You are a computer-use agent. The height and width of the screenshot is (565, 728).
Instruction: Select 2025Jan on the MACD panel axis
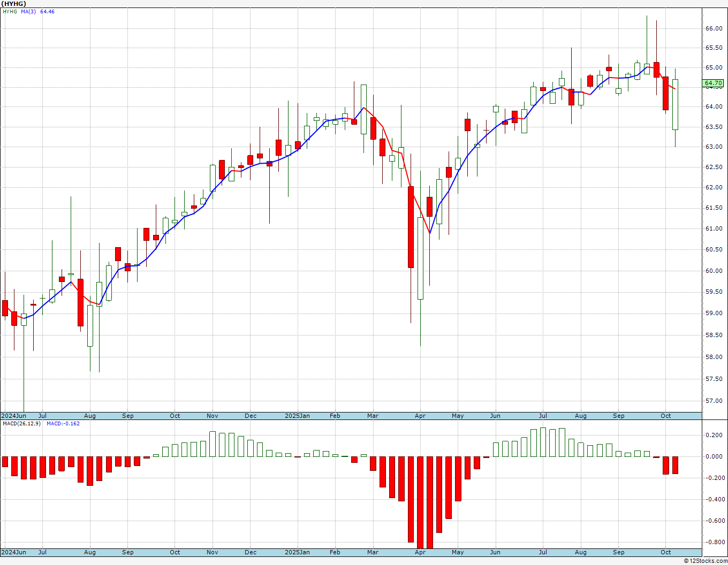coord(297,552)
